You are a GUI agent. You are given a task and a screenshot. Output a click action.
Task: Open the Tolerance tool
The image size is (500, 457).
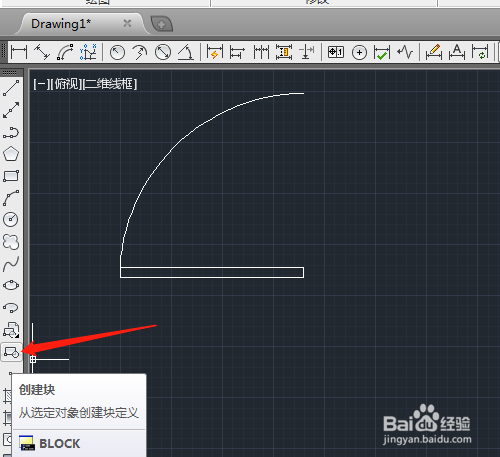click(x=336, y=52)
